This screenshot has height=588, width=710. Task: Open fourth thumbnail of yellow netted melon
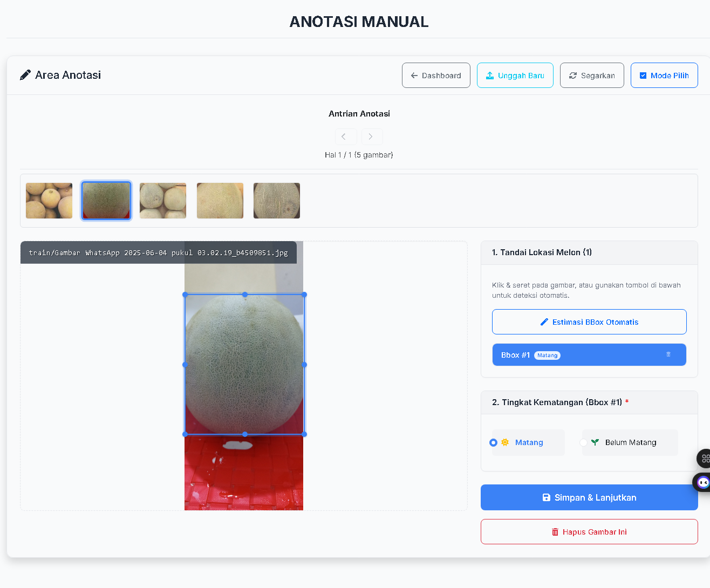tap(220, 201)
